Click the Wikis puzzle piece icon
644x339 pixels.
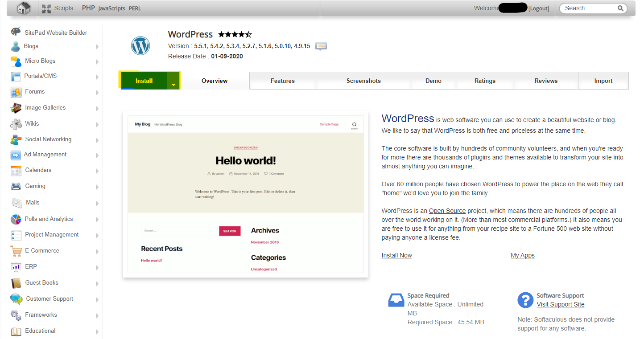pyautogui.click(x=16, y=124)
